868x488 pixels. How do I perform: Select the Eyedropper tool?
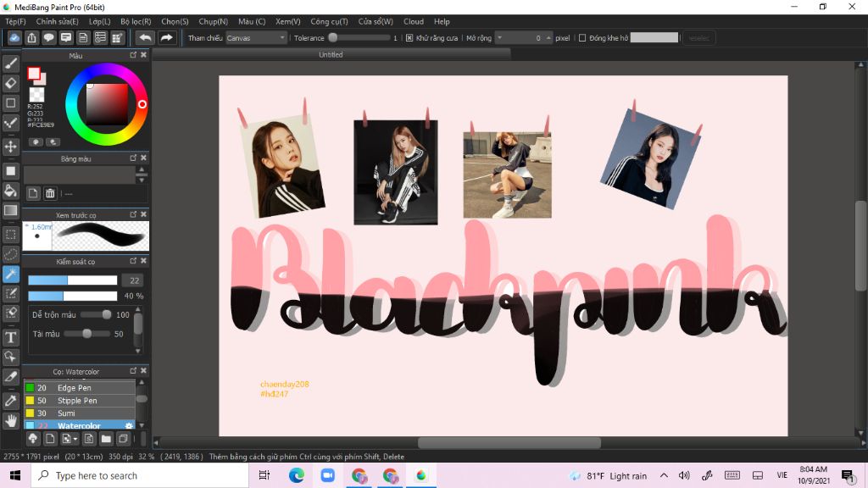[10, 401]
